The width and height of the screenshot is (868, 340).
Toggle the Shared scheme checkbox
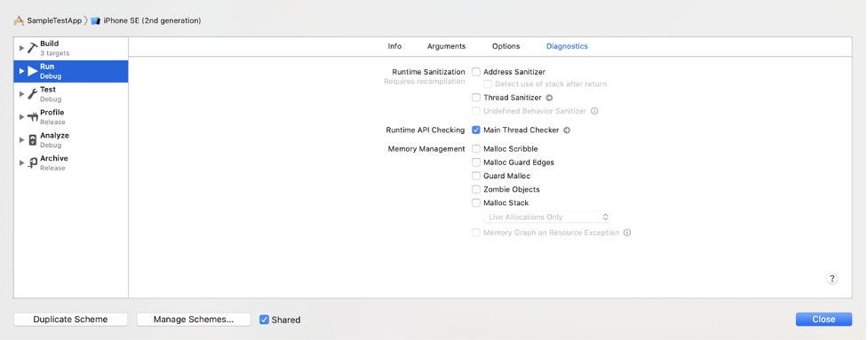click(x=264, y=320)
